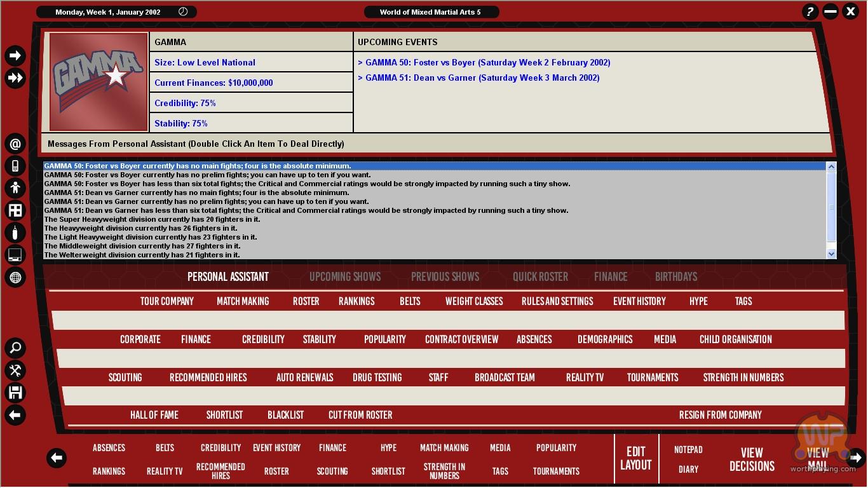Viewport: 868px width, 488px height.
Task: Open the @ email icon
Action: (15, 144)
